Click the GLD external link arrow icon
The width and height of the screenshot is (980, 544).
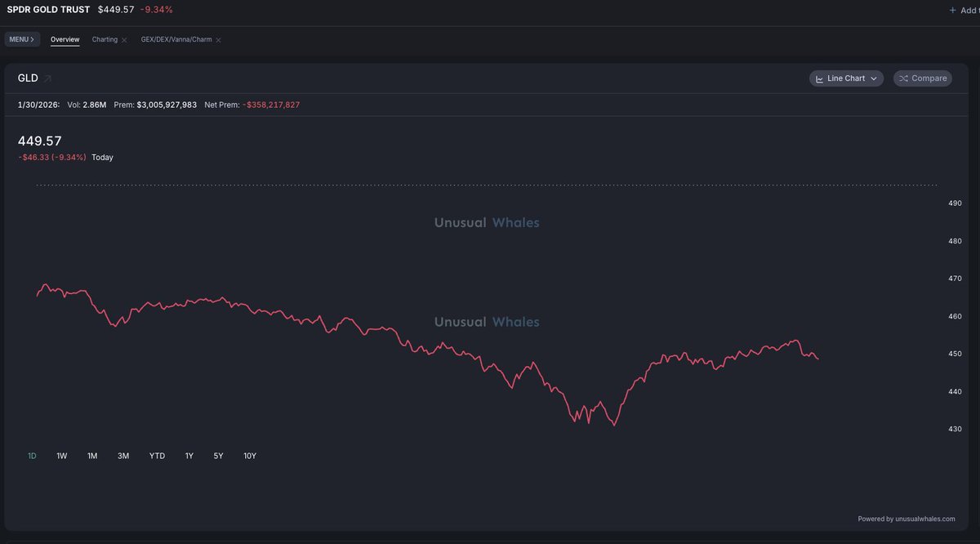(47, 78)
